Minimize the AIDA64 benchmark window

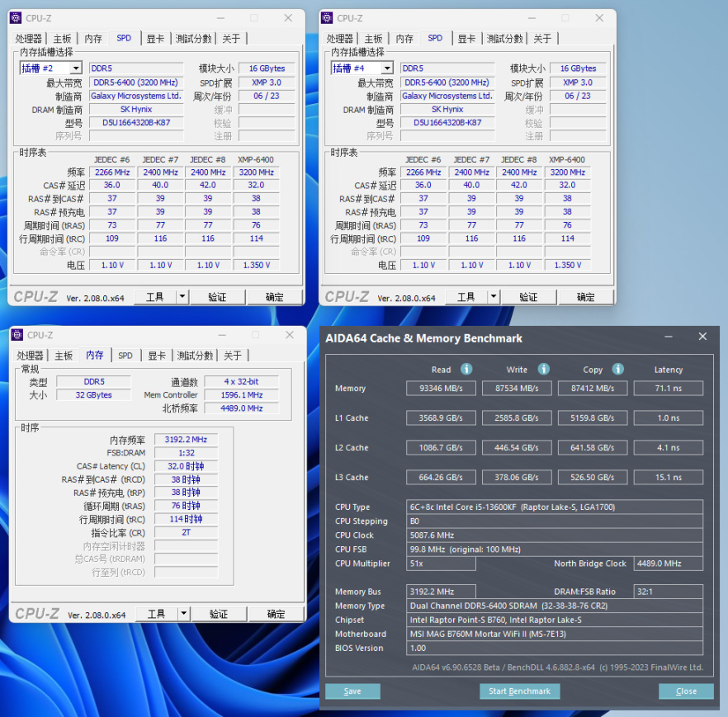click(x=668, y=337)
